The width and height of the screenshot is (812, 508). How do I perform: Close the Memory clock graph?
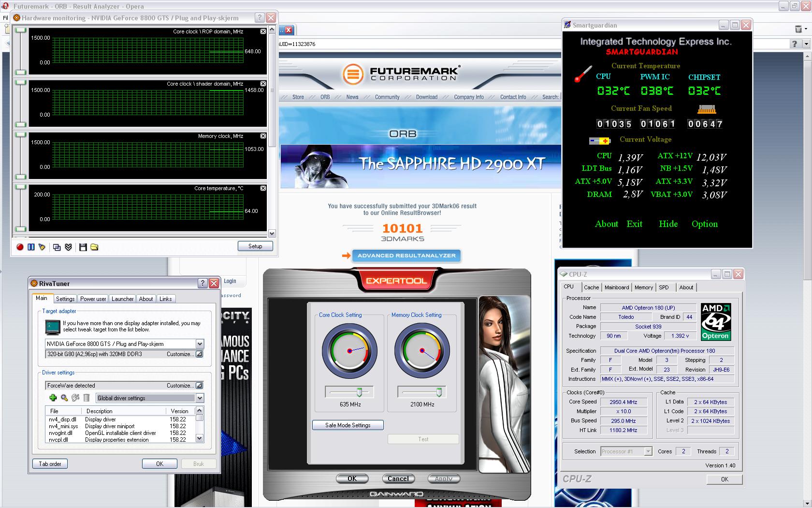263,136
